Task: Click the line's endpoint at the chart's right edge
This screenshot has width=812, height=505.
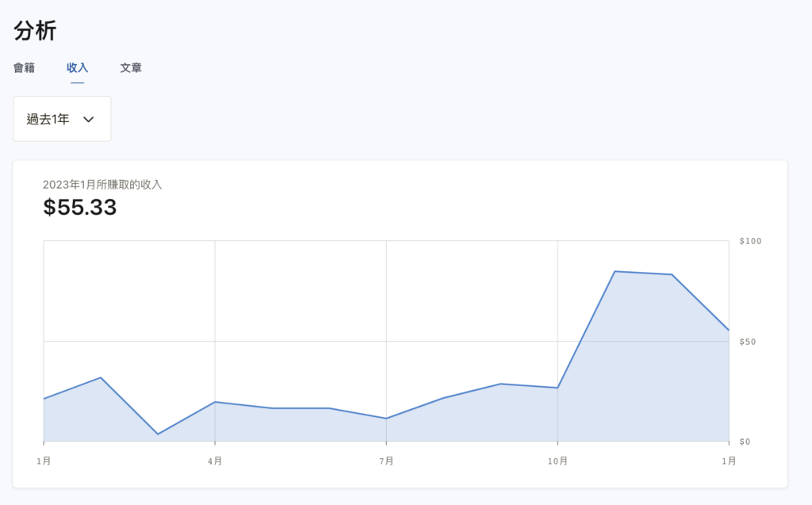Action: click(x=728, y=330)
